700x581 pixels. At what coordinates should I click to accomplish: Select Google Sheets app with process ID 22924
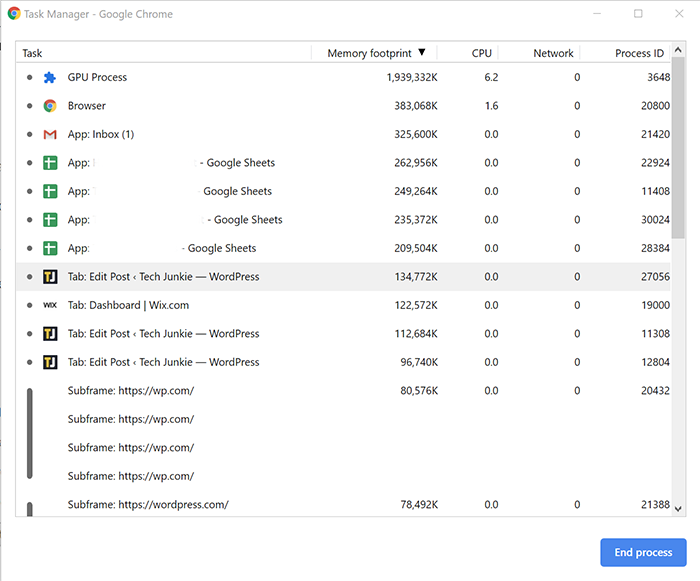pyautogui.click(x=343, y=163)
